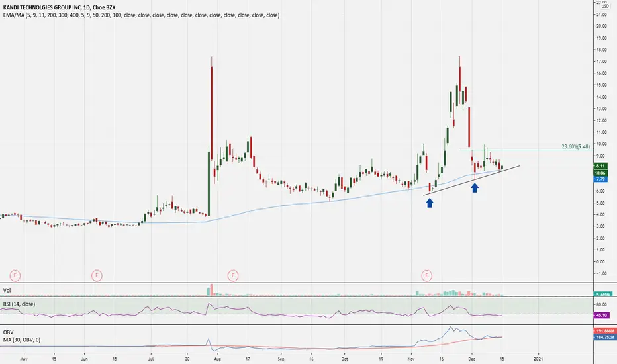
Task: Click the 80.00 RSI scale label
Action: (601, 304)
